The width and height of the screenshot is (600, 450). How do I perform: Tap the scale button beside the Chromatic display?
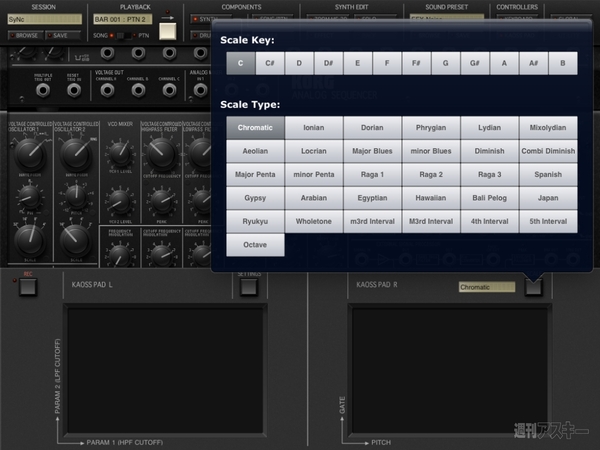(x=533, y=287)
